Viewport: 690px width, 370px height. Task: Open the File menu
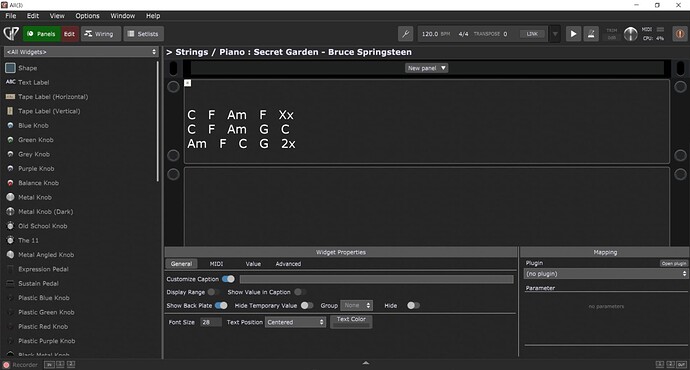point(11,16)
